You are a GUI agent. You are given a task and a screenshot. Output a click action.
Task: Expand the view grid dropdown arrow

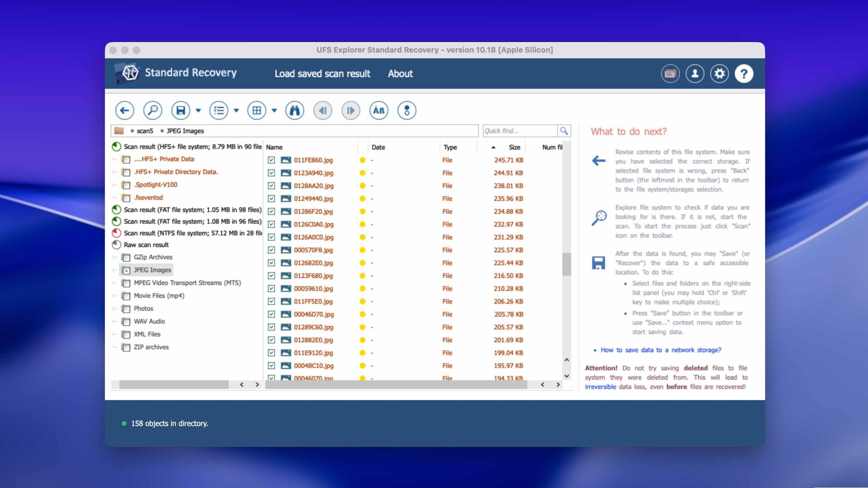(274, 110)
